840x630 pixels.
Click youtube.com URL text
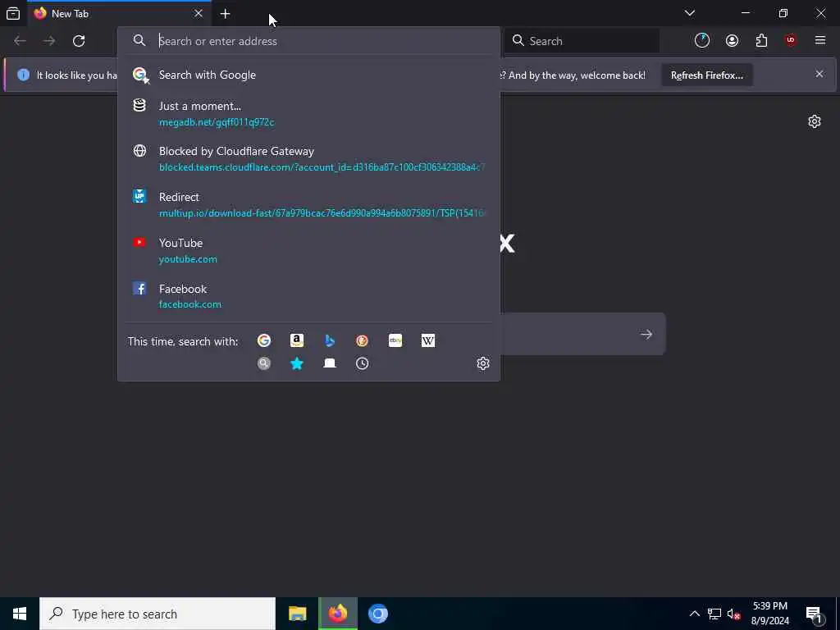tap(188, 259)
